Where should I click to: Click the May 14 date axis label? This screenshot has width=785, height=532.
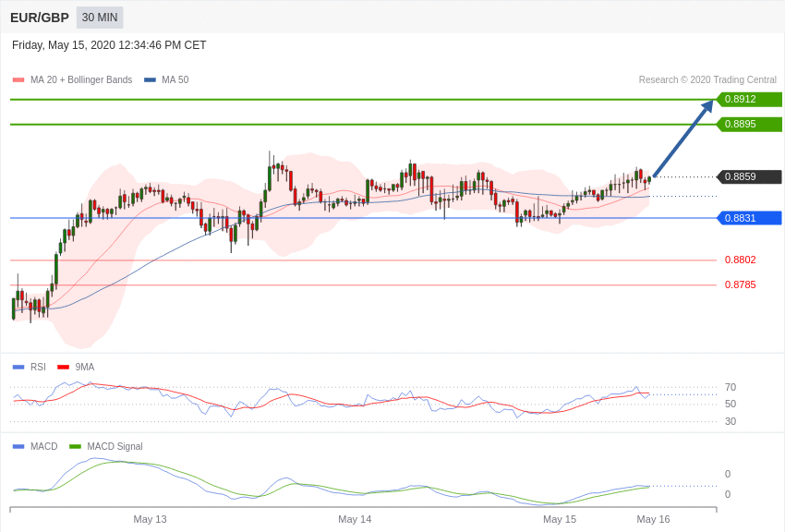(355, 519)
